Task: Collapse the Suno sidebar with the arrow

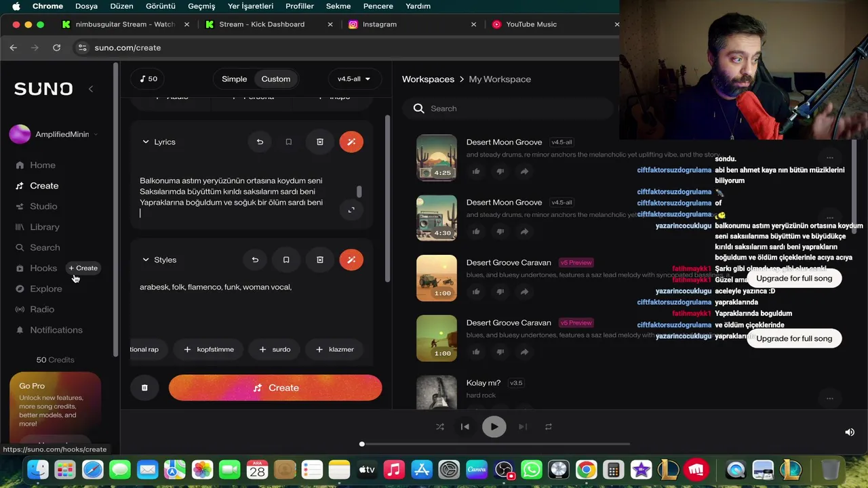Action: coord(91,89)
